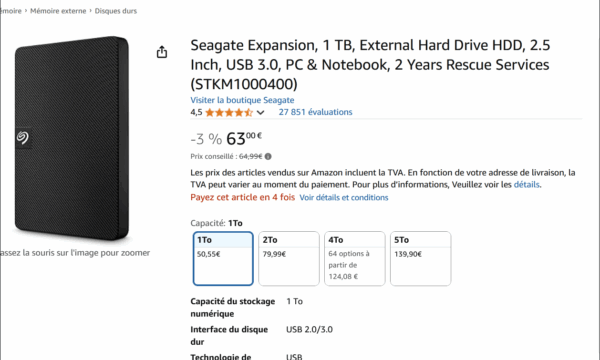Click the share icon beside the product image
Viewport: 600px width, 360px height.
(x=162, y=52)
